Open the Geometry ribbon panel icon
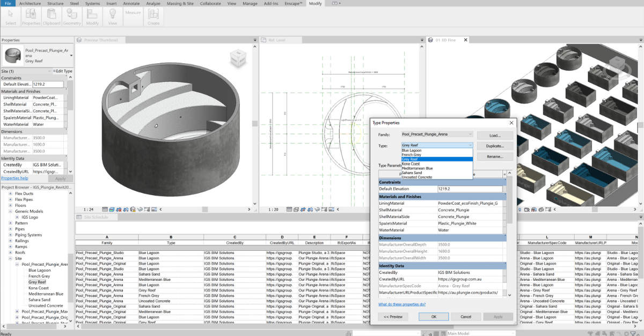This screenshot has width=644, height=336. tap(72, 16)
